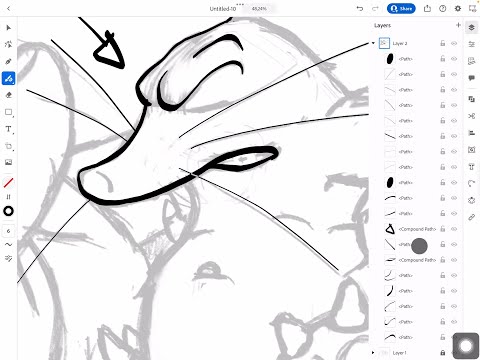Select the Layer 1 row label

[x=400, y=353]
